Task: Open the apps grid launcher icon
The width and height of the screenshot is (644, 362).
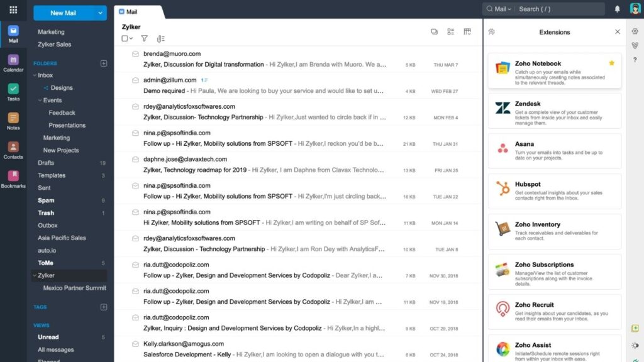Action: tap(13, 10)
